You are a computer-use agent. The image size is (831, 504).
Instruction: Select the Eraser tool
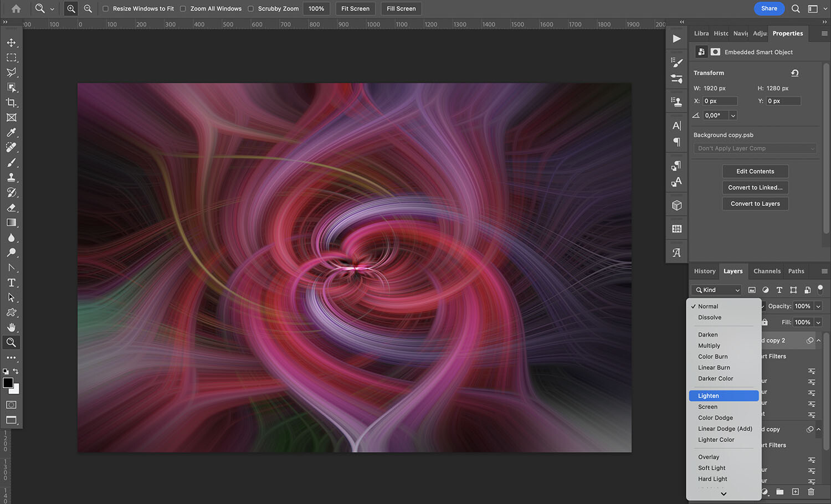[x=11, y=208]
